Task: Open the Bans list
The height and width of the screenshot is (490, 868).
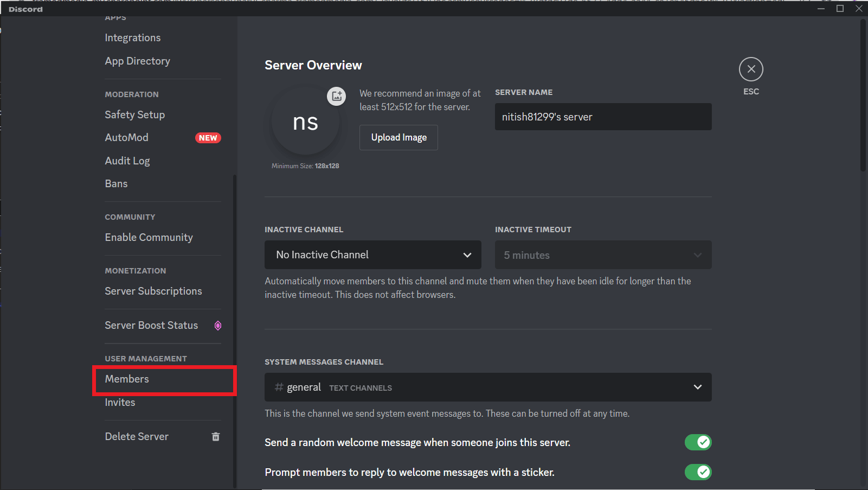Action: [x=116, y=183]
